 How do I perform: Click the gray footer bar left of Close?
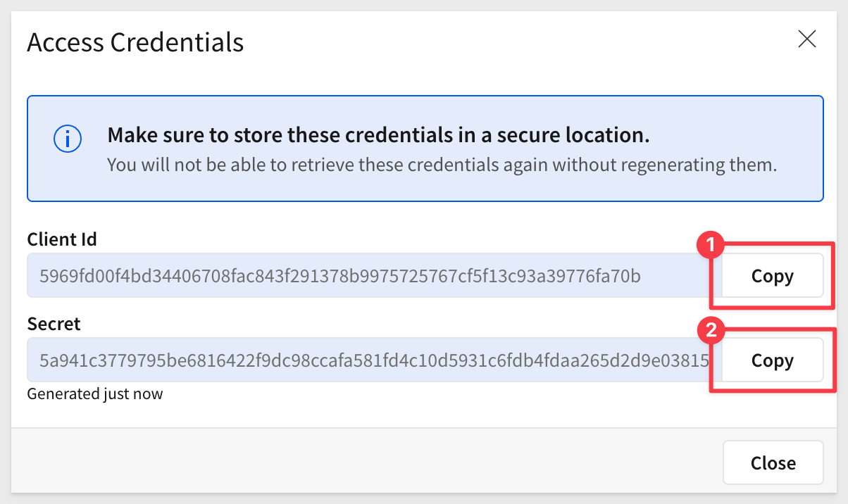[352, 462]
